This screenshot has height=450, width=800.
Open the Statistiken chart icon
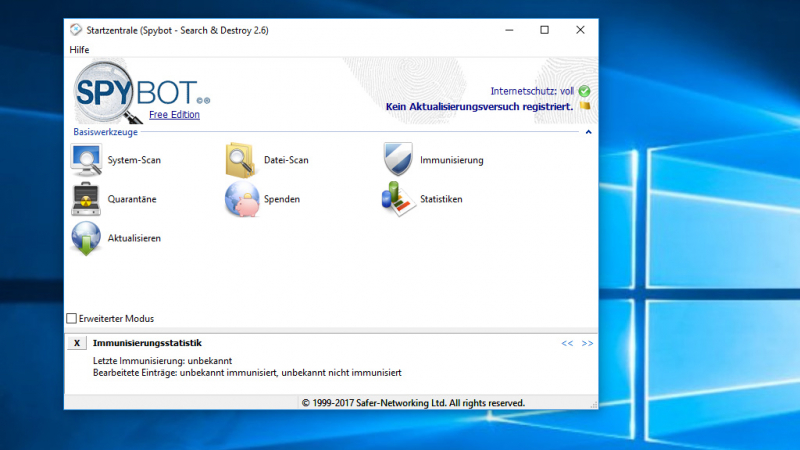pyautogui.click(x=399, y=199)
